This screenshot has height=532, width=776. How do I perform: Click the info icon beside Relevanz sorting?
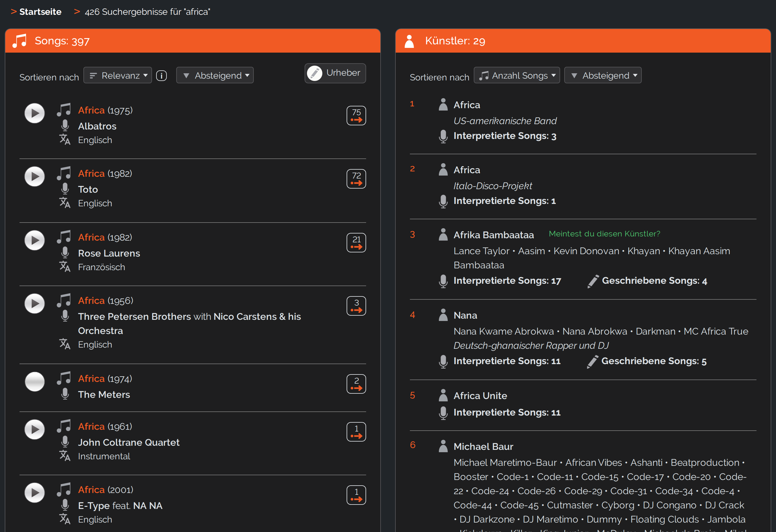click(x=161, y=76)
